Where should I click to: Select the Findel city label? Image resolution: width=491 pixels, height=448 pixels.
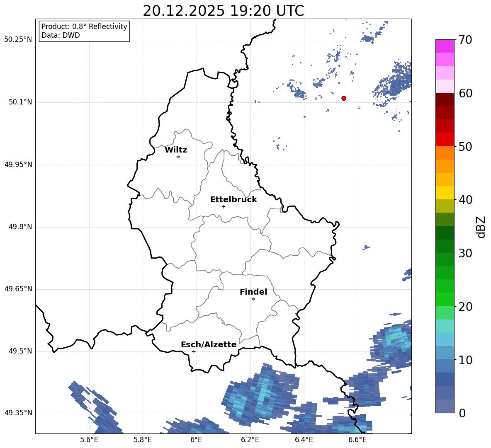(253, 292)
